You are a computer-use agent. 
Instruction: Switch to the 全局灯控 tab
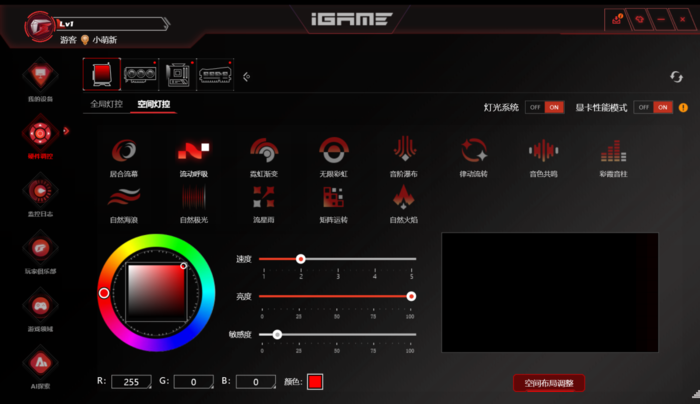(x=106, y=104)
